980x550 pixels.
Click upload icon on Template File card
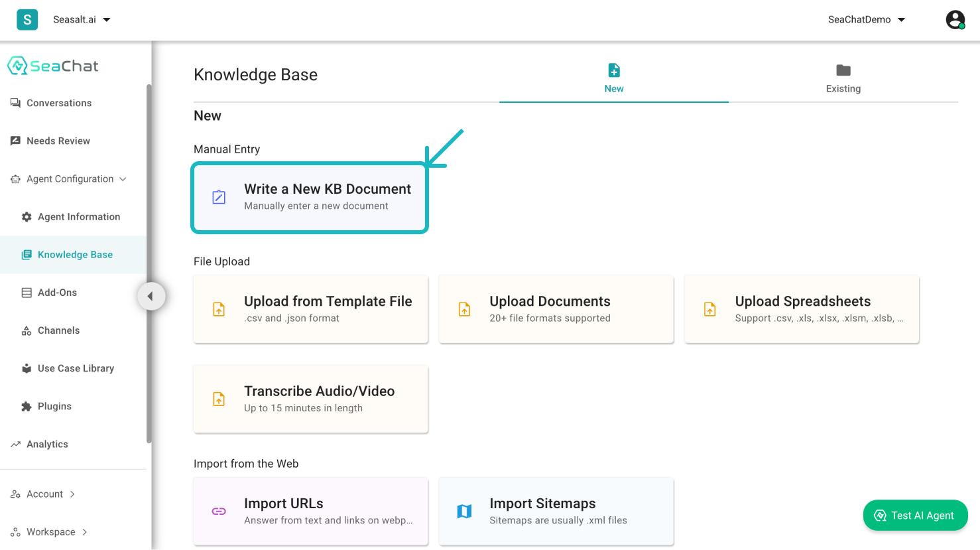(x=219, y=309)
